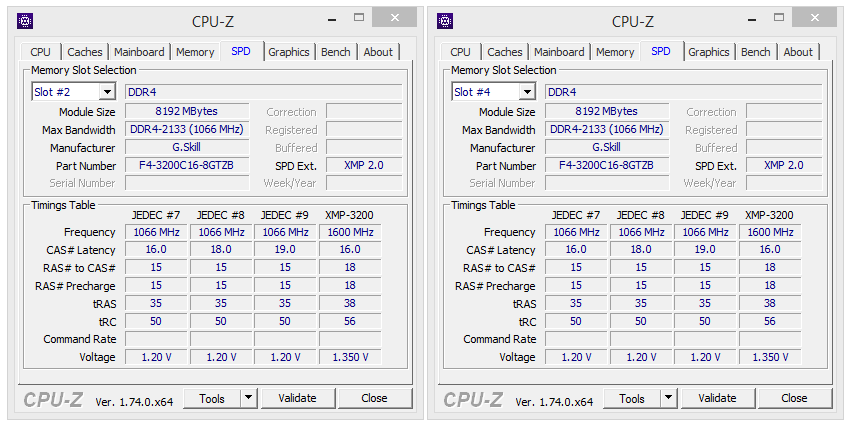Click XMP-3200 RAS# to CAS# value 18 in left window
Viewport: 849px width, 423px height.
[x=350, y=268]
